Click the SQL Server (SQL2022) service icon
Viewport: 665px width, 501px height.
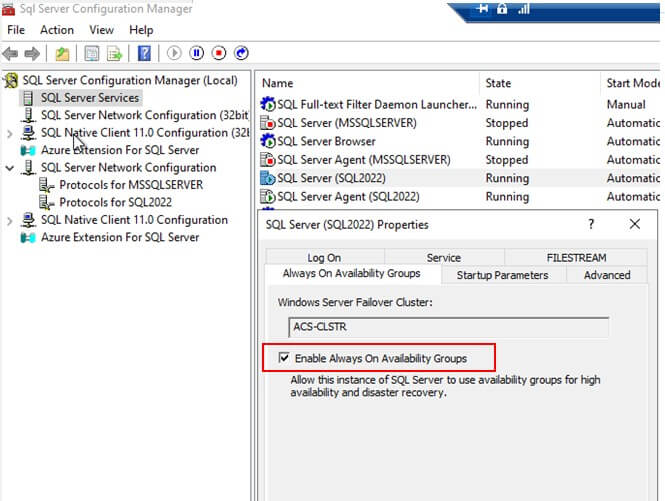(x=268, y=178)
